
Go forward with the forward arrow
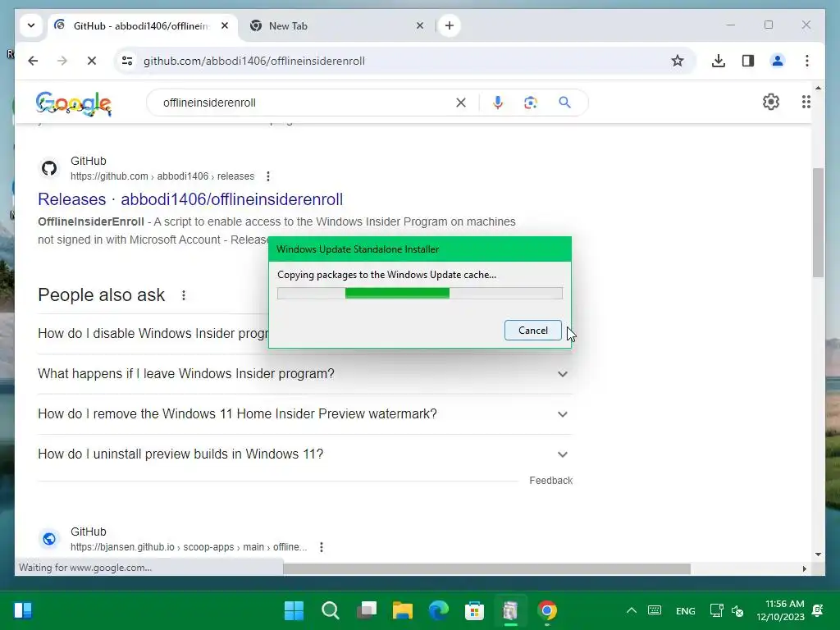pos(62,61)
